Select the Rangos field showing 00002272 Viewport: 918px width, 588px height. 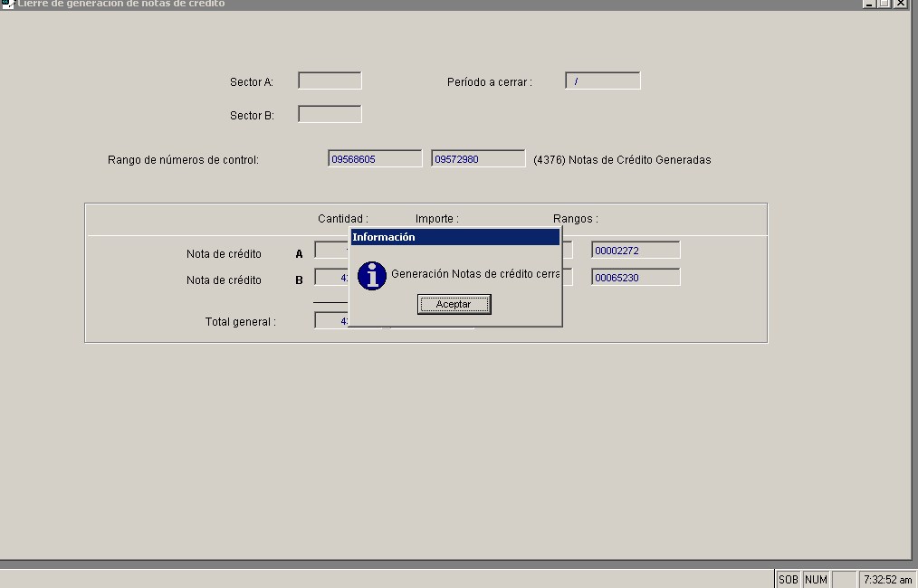pos(636,251)
